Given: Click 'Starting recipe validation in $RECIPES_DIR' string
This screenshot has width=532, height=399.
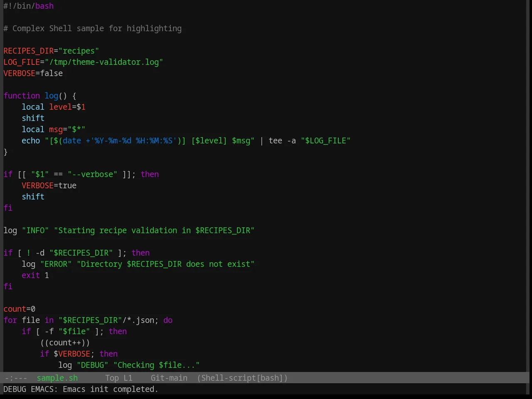Looking at the screenshot, I should [154, 230].
